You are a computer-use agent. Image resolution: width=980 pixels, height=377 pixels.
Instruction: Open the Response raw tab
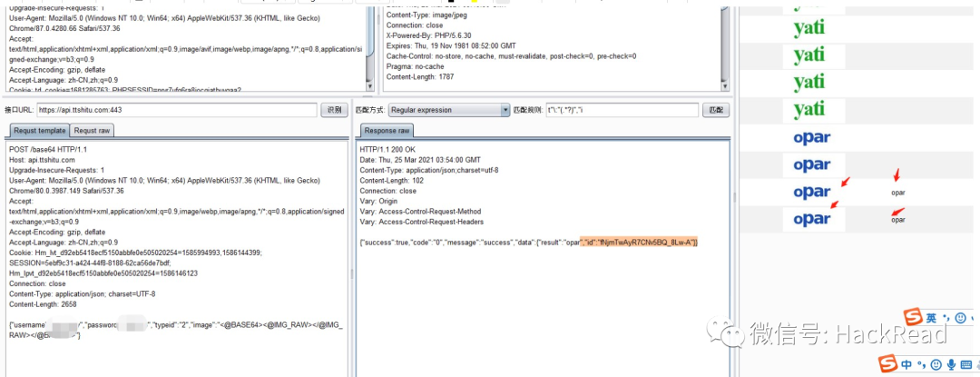[386, 131]
